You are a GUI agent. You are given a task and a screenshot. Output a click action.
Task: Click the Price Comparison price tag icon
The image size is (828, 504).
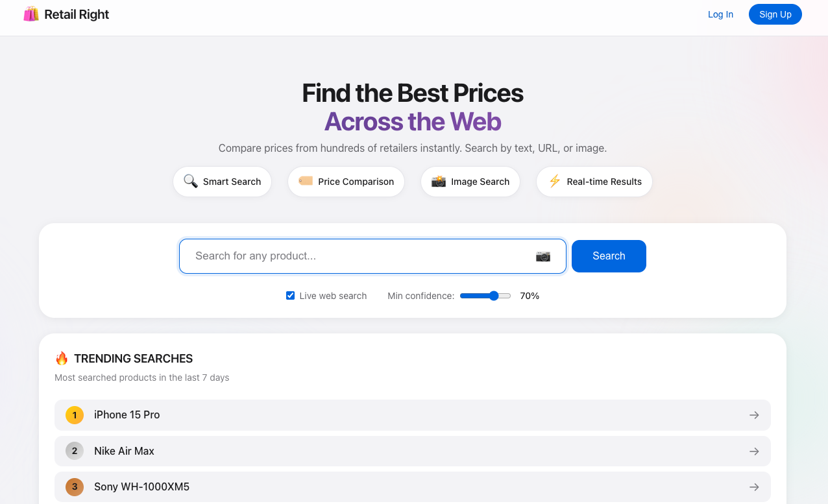305,182
